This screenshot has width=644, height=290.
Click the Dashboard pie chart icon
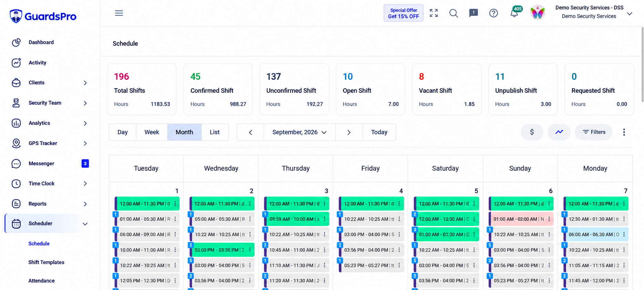tap(16, 42)
